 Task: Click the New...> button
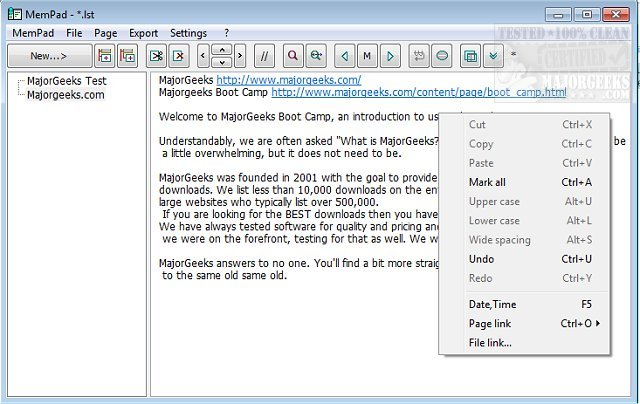tap(49, 56)
